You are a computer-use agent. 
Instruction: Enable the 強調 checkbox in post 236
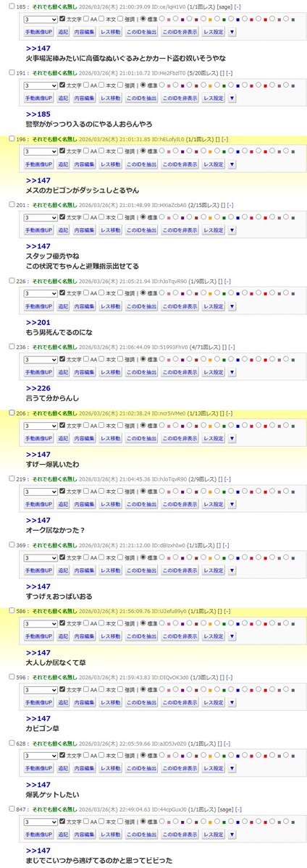pyautogui.click(x=120, y=359)
